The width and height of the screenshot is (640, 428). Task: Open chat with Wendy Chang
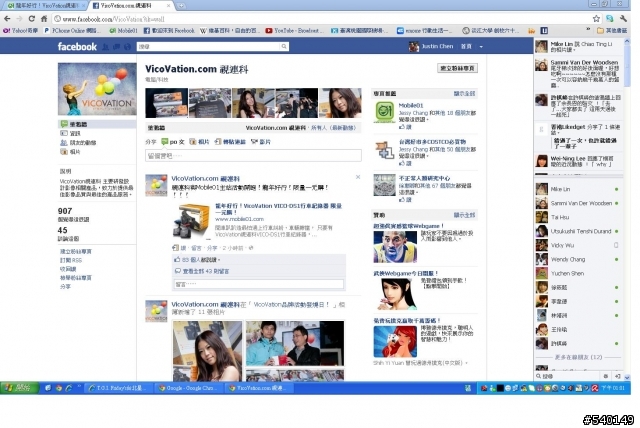(578, 259)
